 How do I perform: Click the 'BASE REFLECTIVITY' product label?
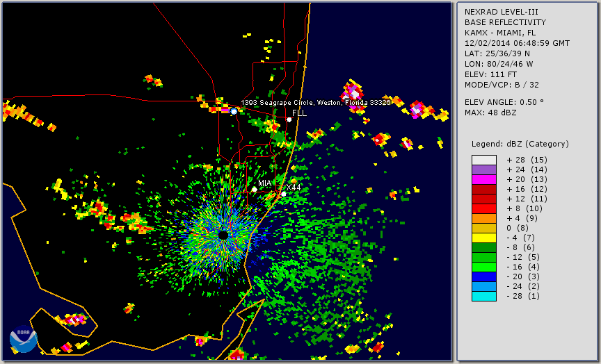pyautogui.click(x=505, y=23)
